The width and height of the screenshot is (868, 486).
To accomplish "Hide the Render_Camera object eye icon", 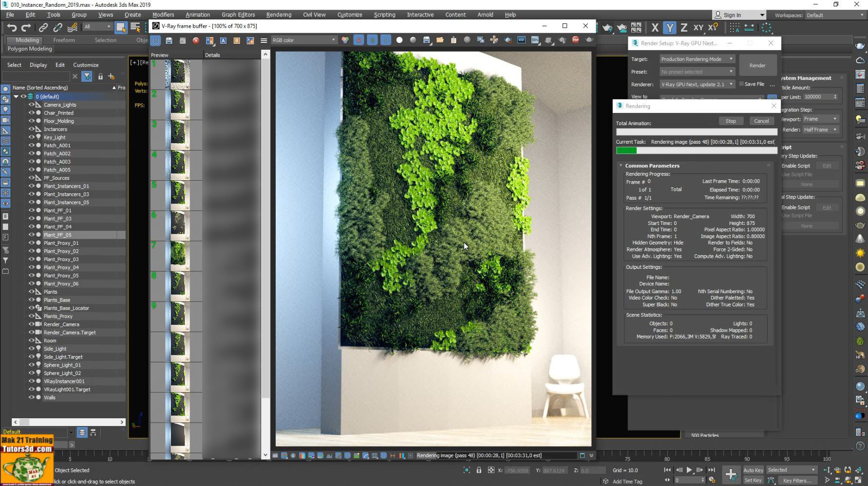I will (x=31, y=324).
